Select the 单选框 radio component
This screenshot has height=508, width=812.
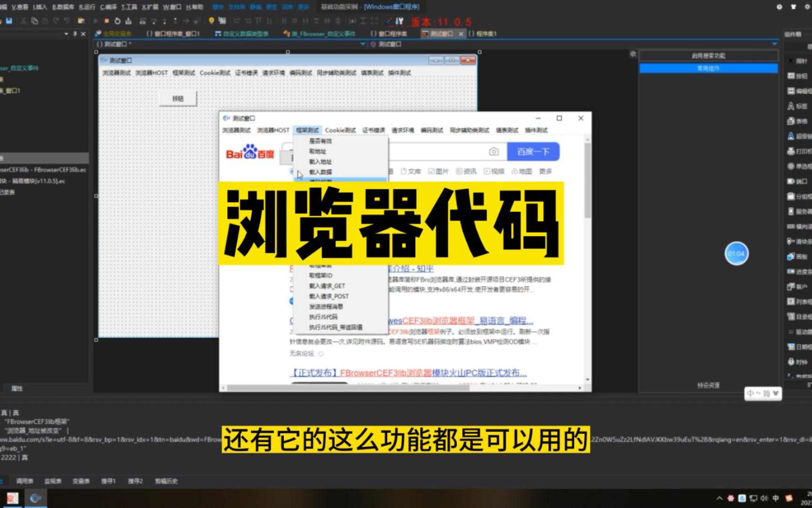pos(799,166)
